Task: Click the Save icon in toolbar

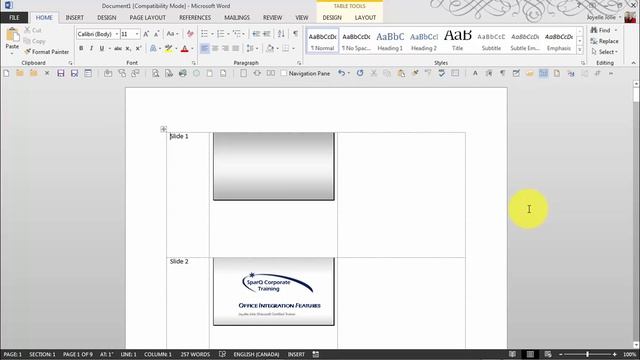Action: [60, 73]
